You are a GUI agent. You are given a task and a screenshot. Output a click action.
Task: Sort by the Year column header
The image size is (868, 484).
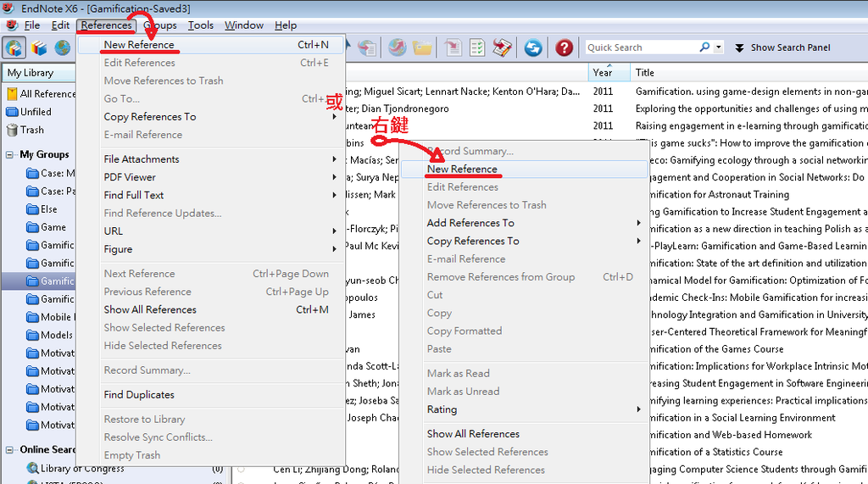tap(609, 73)
